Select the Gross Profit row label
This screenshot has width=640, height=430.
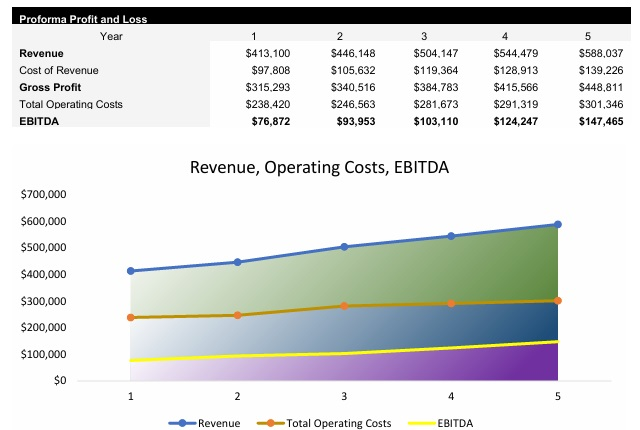[x=48, y=87]
